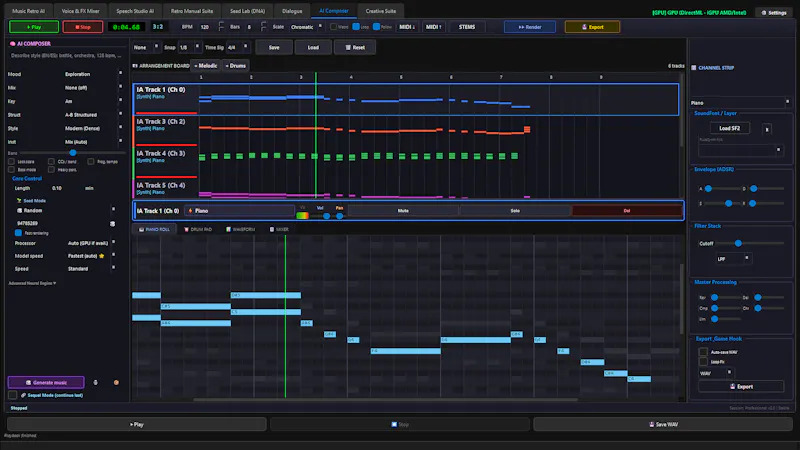Click the bracket icon after the BPM value
Viewport: 800px width, 450px height.
pos(221,26)
